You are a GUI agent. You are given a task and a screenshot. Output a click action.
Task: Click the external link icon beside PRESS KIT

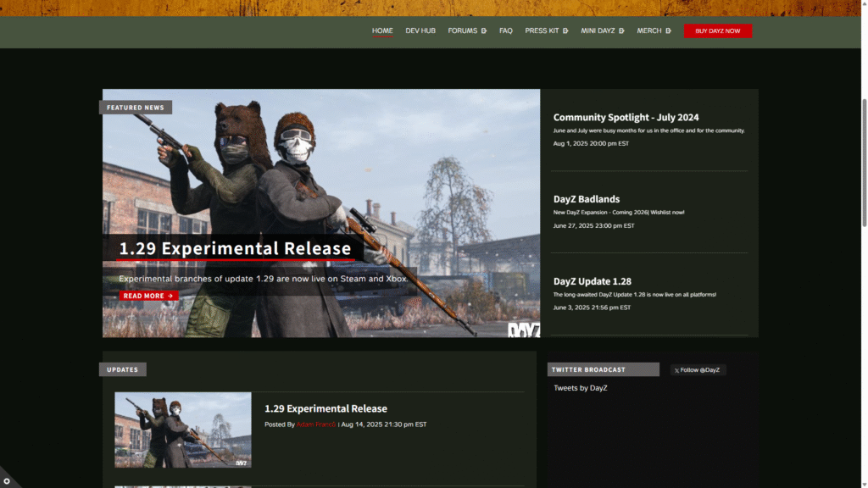565,31
